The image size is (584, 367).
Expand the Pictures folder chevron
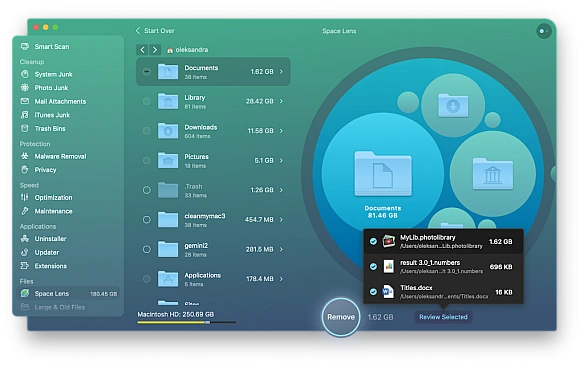point(281,161)
